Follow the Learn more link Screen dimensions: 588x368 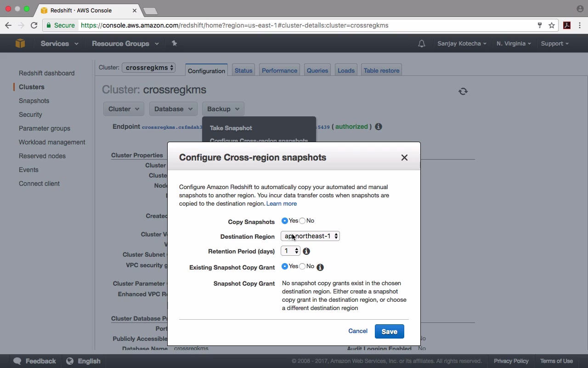(282, 204)
